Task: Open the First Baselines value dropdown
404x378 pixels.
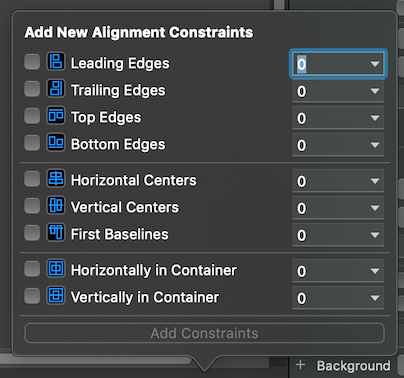Action: (x=375, y=235)
